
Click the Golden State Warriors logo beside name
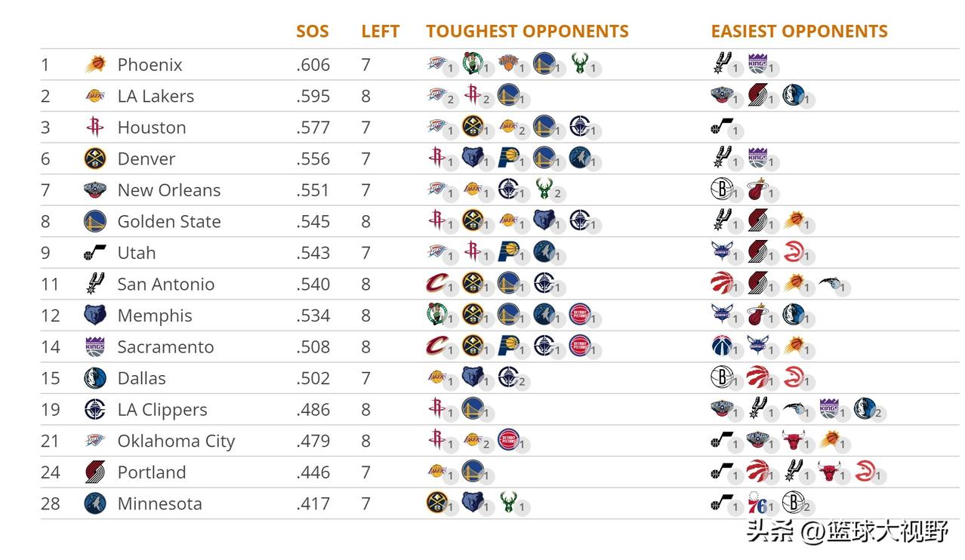(95, 221)
